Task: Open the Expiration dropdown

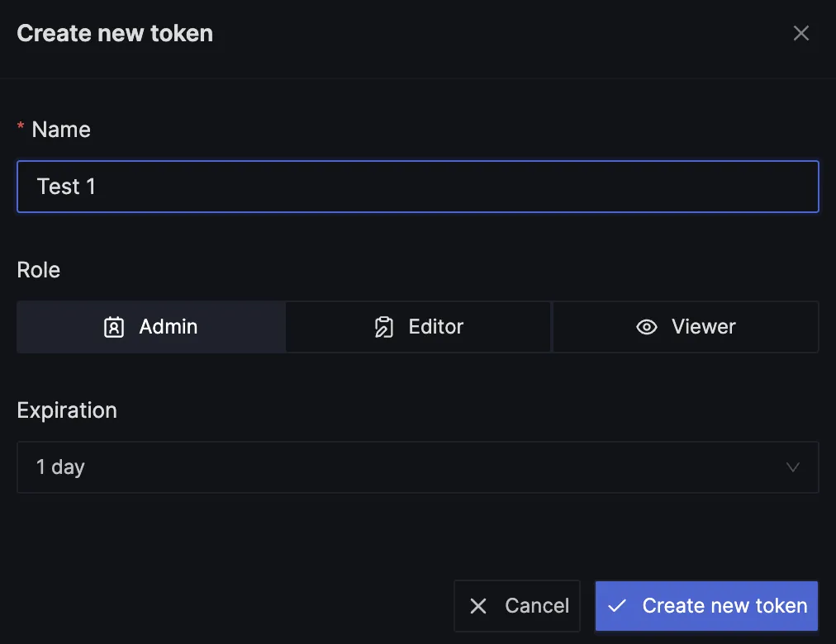Action: [418, 467]
